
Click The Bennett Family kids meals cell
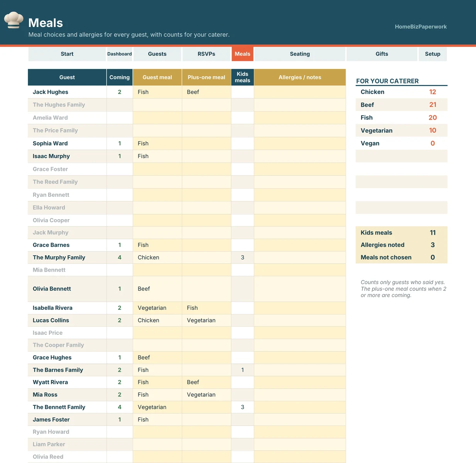coord(243,407)
